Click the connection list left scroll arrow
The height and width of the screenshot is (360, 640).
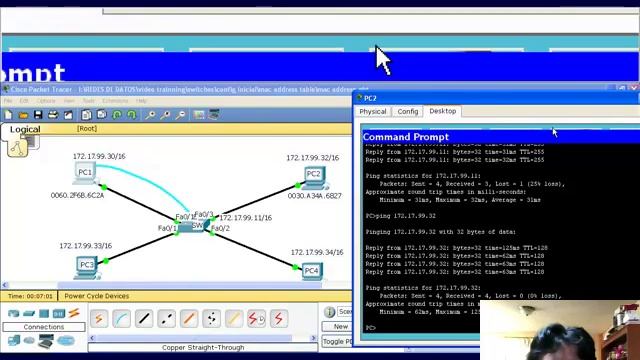pos(92,338)
